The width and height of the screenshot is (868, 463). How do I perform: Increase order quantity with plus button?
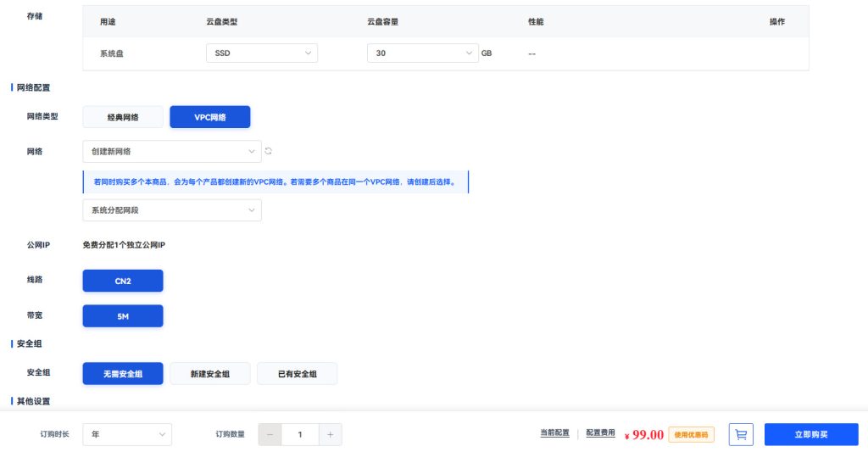pyautogui.click(x=330, y=434)
